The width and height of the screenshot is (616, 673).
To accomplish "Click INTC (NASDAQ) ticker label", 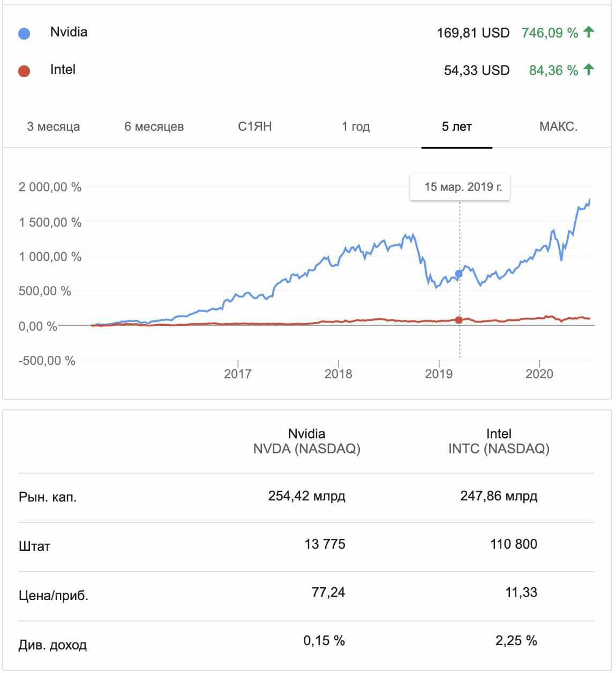I will pos(499,448).
